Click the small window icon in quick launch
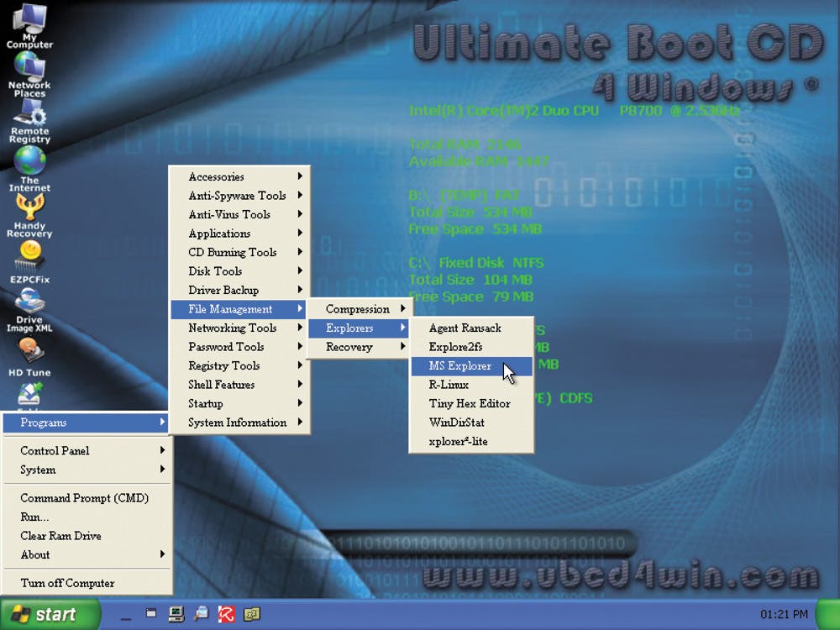840x630 pixels. click(151, 613)
